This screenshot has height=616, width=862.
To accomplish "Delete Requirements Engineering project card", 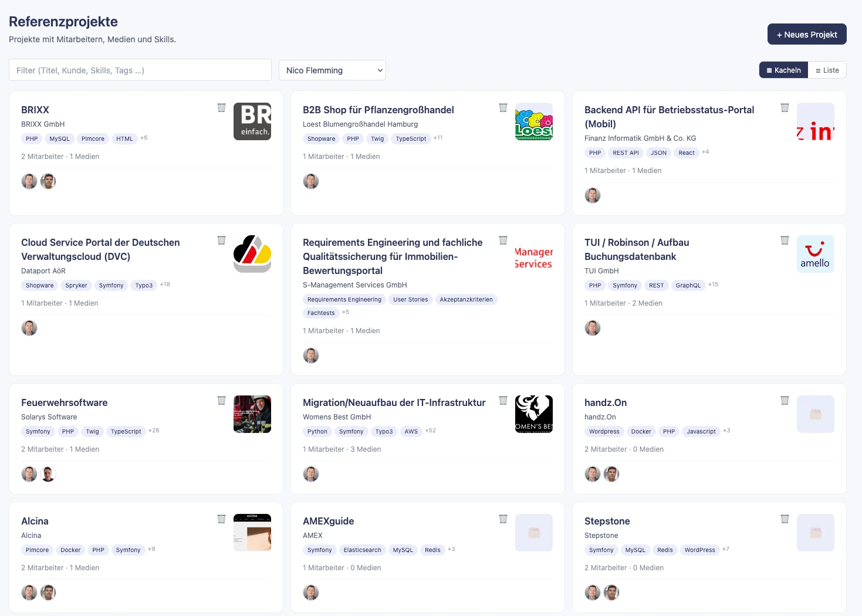I will 503,240.
